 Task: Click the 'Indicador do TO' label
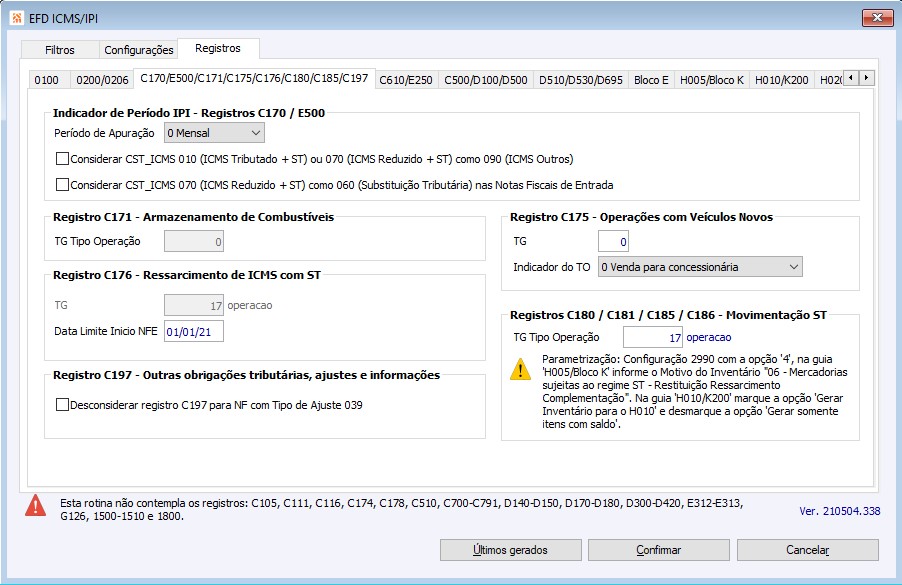coord(552,267)
